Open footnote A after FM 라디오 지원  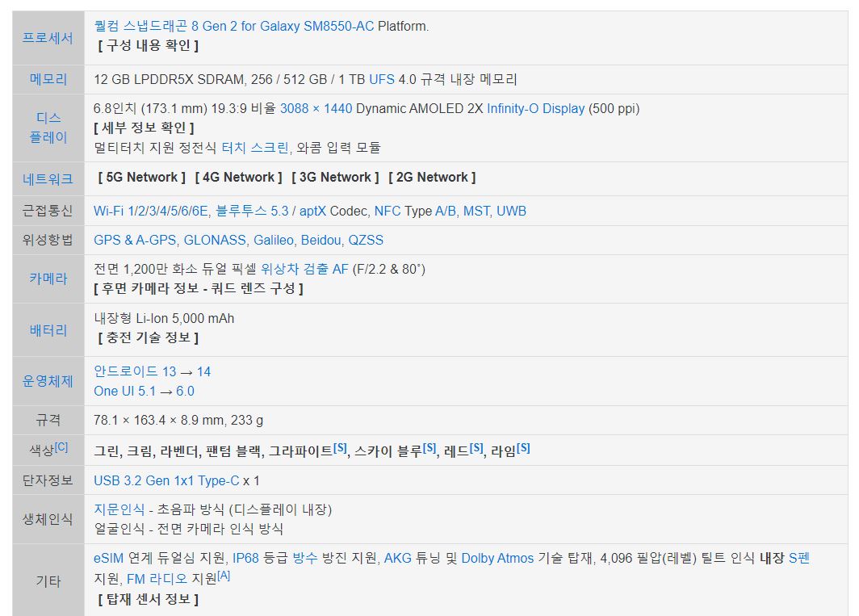click(x=224, y=576)
